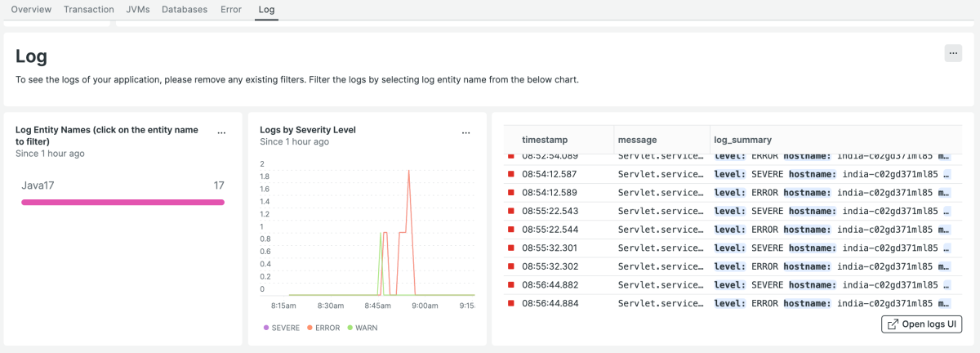Switch to the JVMs tab
Image resolution: width=980 pixels, height=353 pixels.
[x=137, y=10]
